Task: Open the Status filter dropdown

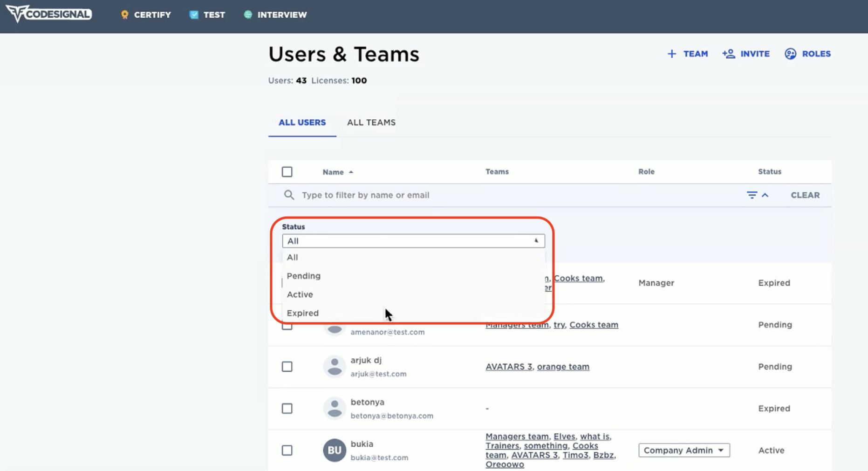Action: (413, 240)
